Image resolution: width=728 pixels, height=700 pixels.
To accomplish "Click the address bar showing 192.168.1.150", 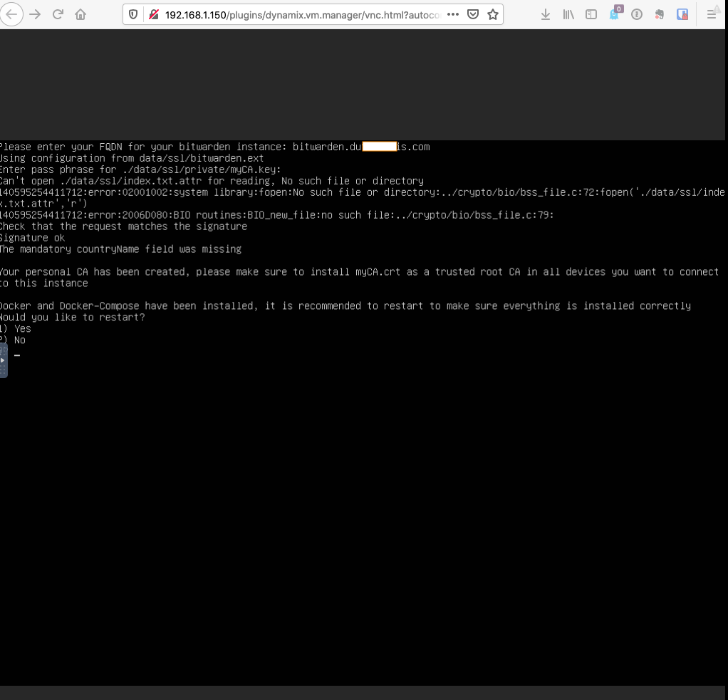I will 285,13.
